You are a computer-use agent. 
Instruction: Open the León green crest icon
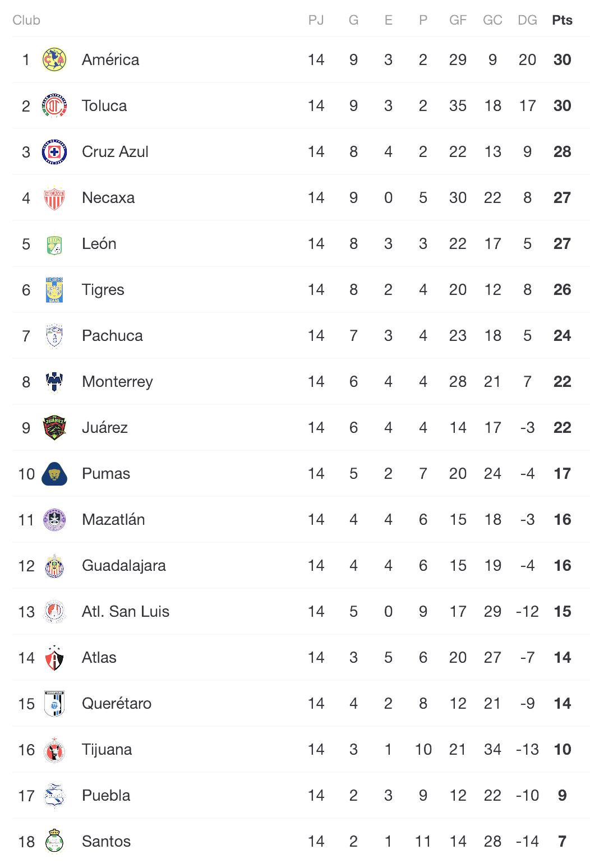[54, 244]
